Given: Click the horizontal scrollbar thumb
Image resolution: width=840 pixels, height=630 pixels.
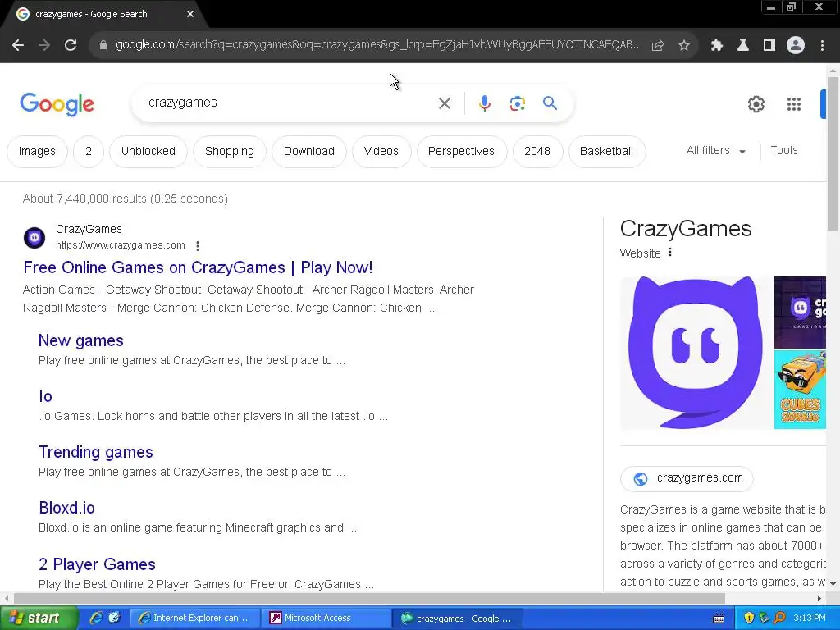Looking at the screenshot, I should tap(369, 598).
